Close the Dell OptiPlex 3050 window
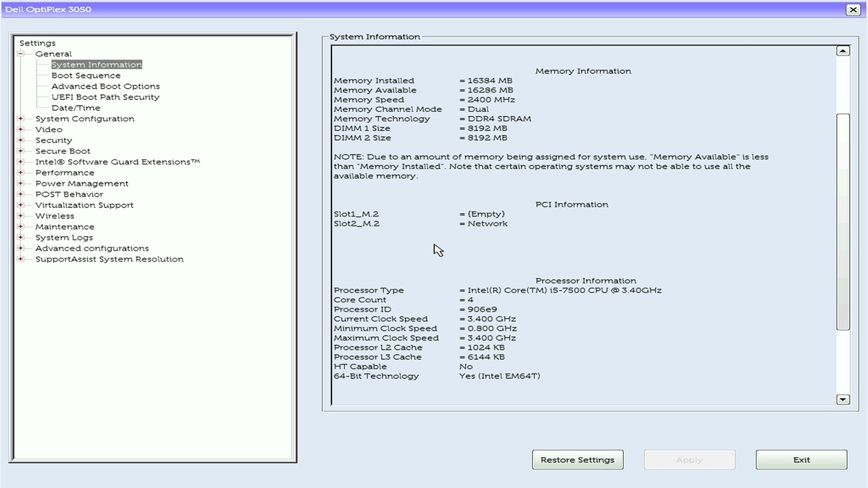Screen dimensions: 868x488 (x=853, y=9)
